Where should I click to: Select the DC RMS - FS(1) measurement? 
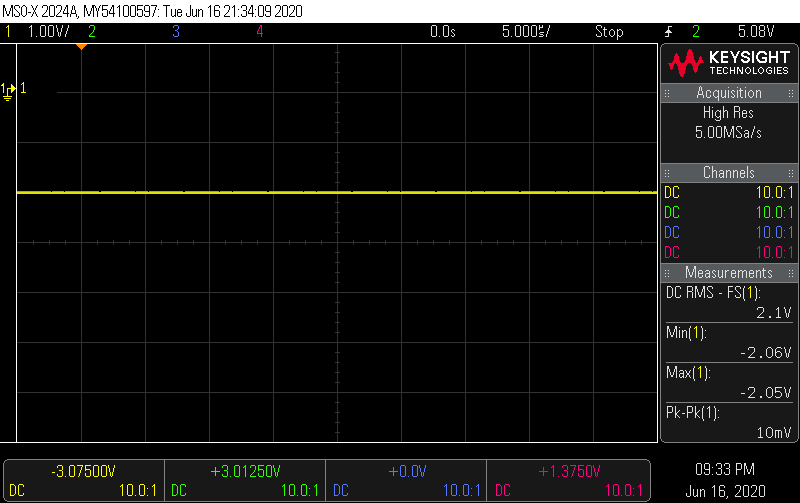pyautogui.click(x=713, y=293)
